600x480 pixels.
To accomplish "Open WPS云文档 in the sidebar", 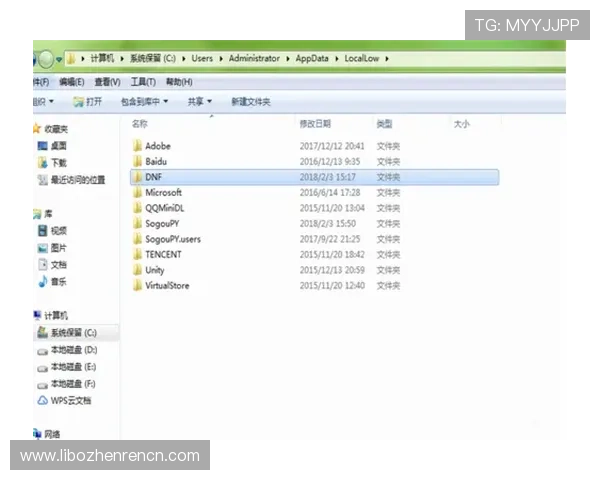I will click(x=64, y=401).
